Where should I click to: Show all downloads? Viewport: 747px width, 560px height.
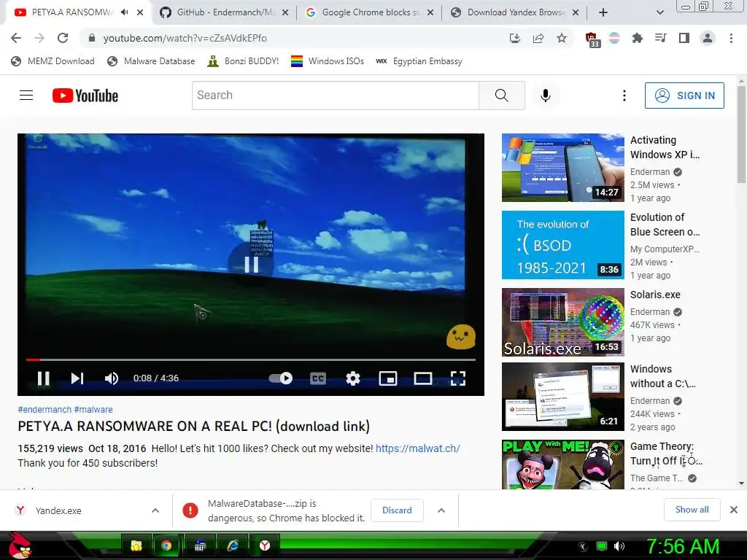[x=692, y=510]
